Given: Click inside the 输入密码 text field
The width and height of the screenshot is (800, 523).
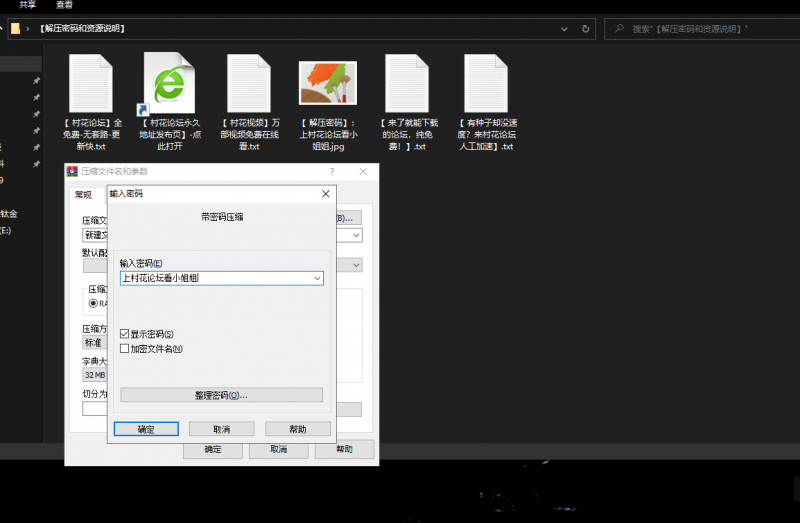Looking at the screenshot, I should (213, 278).
